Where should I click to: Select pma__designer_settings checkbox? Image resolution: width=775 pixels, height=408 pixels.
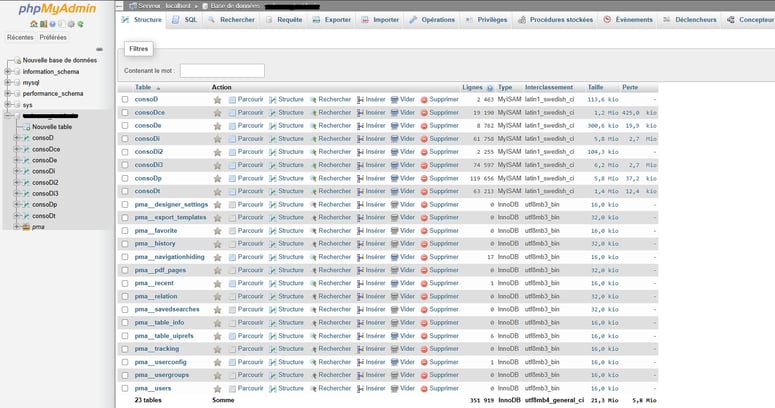[125, 205]
